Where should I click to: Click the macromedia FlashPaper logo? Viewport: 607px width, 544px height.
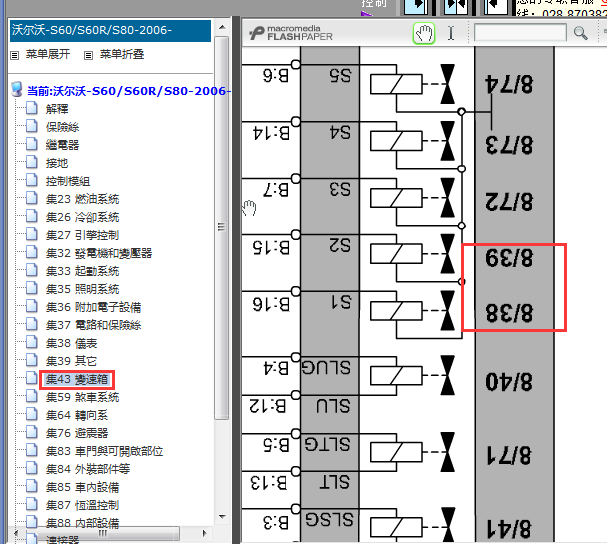[291, 33]
